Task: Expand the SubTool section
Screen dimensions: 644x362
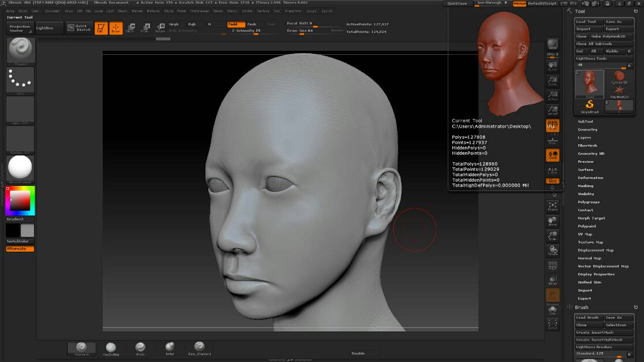Action: [585, 121]
